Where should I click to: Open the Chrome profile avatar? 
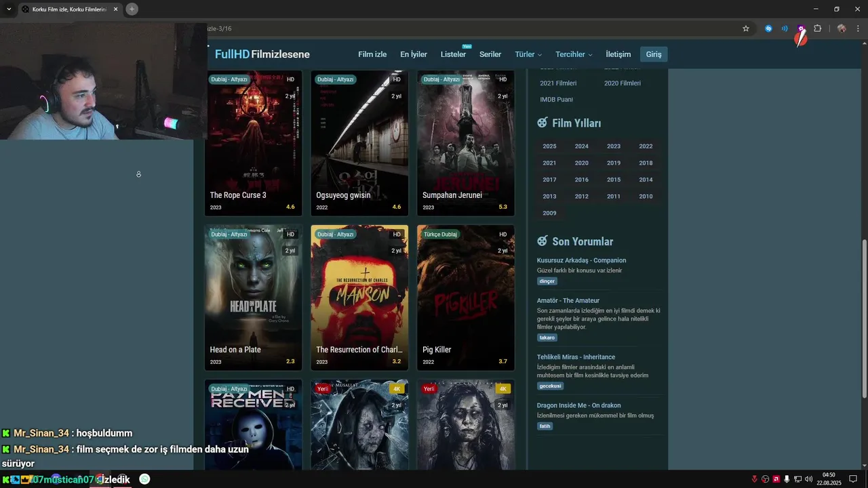pos(842,28)
